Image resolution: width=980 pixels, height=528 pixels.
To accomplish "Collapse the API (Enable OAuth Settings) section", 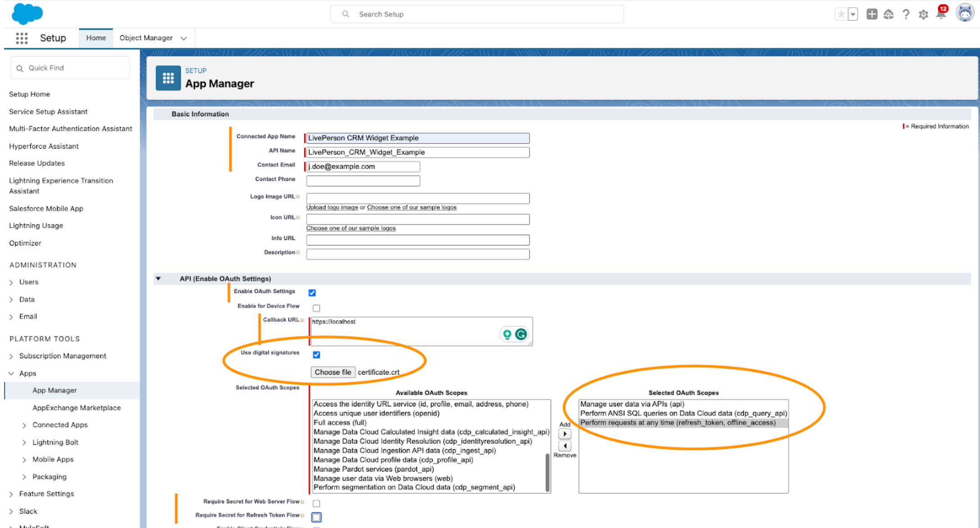I will click(x=159, y=279).
